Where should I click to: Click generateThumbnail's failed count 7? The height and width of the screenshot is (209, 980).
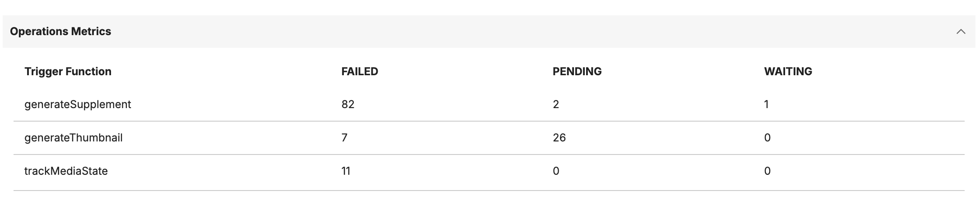coord(344,138)
